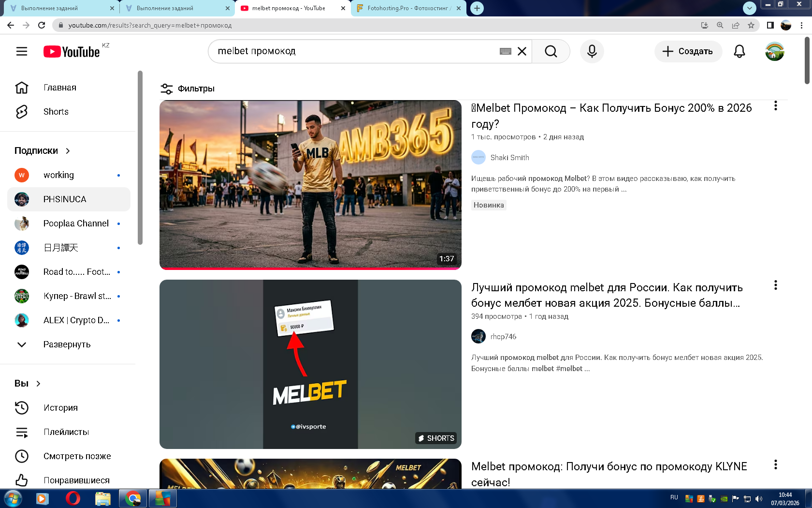Click the YouTube logo to go home
Screen dimensions: 812x508
pos(72,52)
